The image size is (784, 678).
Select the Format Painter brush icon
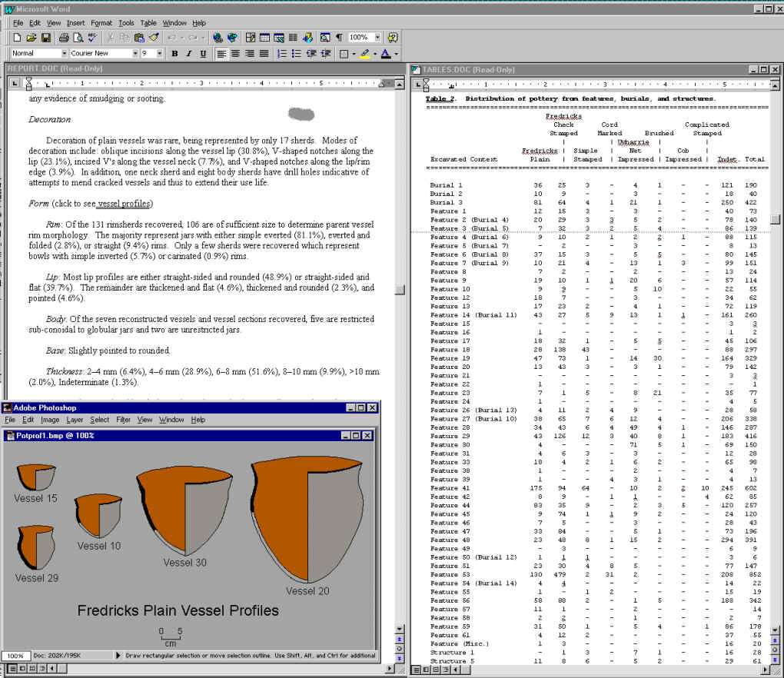(154, 38)
